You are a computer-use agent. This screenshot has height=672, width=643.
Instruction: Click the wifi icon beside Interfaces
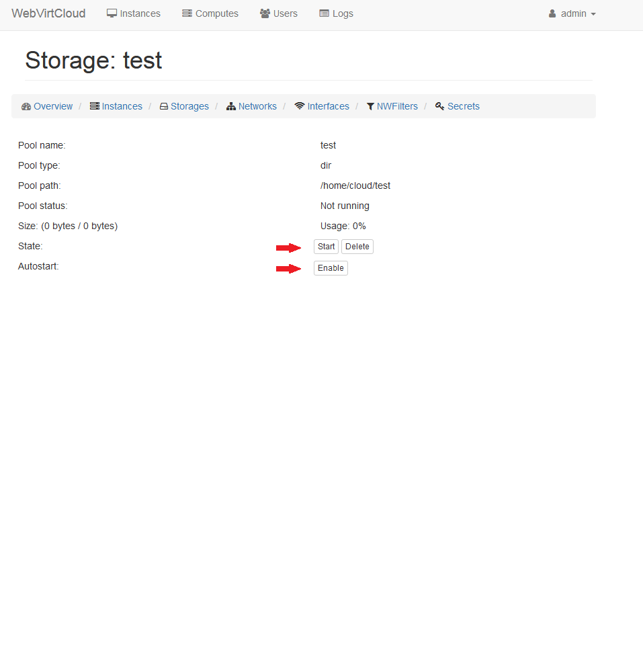tap(300, 106)
